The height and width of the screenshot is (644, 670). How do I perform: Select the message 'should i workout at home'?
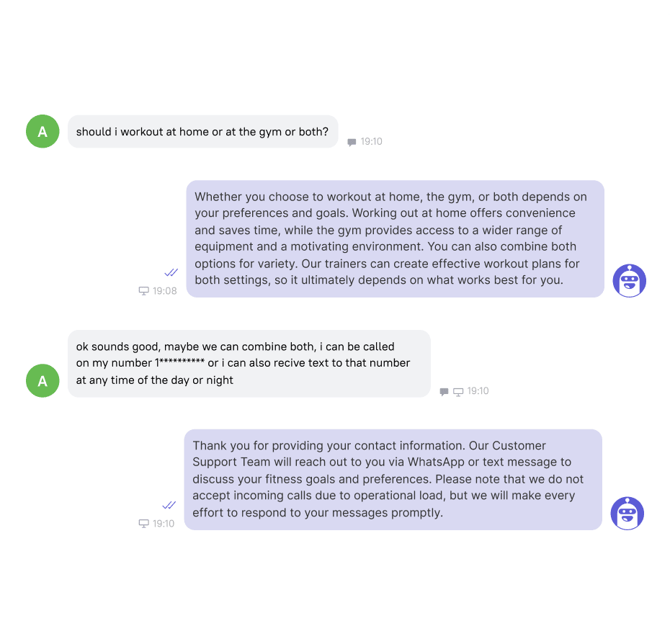click(202, 132)
